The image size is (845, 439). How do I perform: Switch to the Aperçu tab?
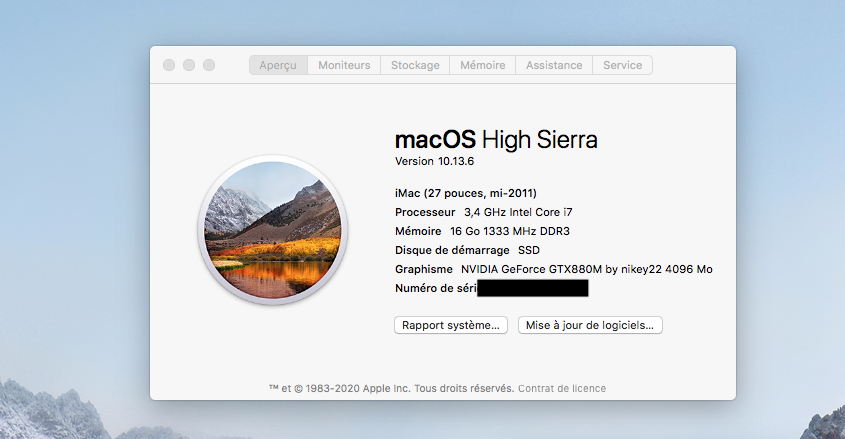tap(278, 65)
